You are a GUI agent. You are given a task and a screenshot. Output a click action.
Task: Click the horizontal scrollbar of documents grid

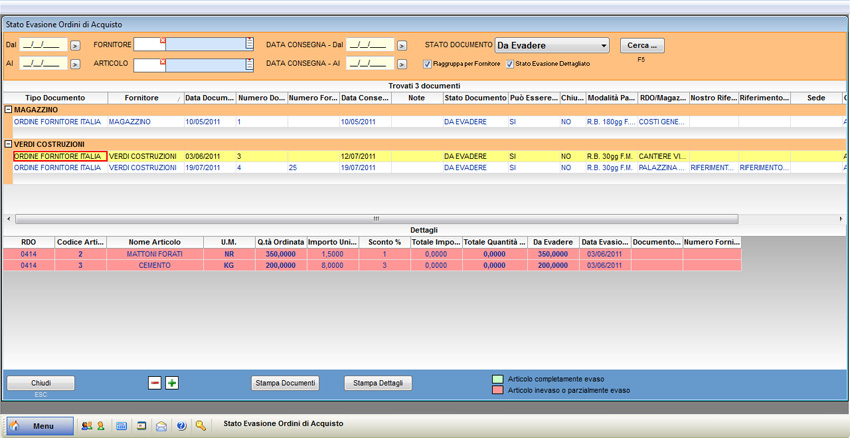[376, 219]
